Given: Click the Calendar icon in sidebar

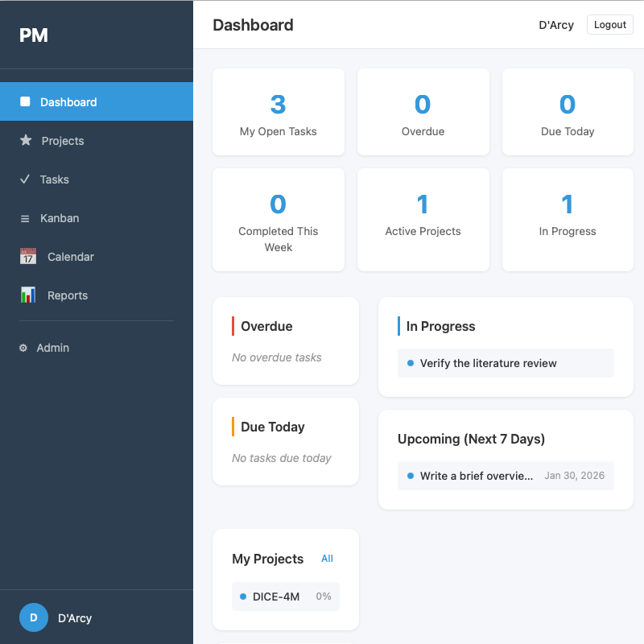Looking at the screenshot, I should click(28, 257).
